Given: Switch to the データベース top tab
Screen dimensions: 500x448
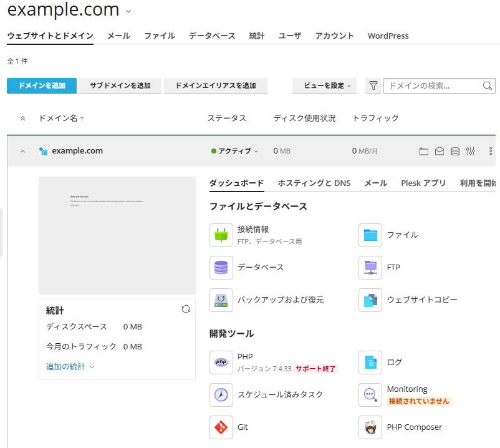Looking at the screenshot, I should click(x=212, y=36).
